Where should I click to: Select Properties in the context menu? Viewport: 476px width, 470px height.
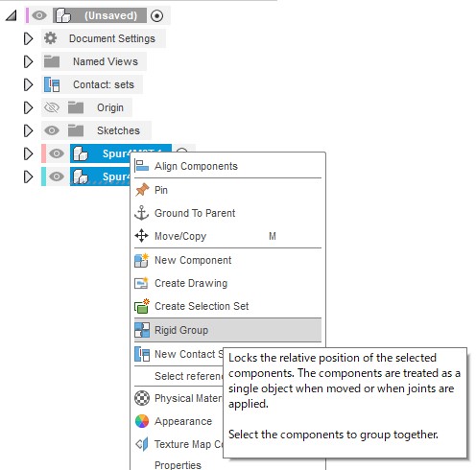point(178,464)
